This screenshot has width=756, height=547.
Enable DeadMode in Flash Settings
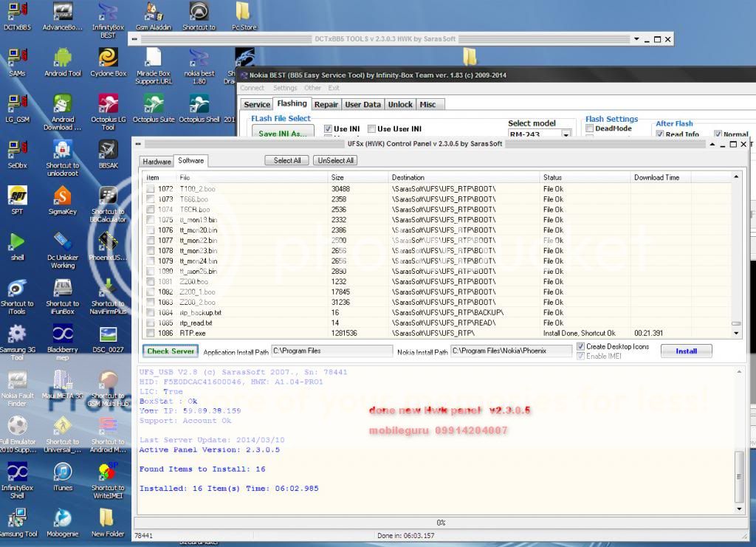(589, 128)
